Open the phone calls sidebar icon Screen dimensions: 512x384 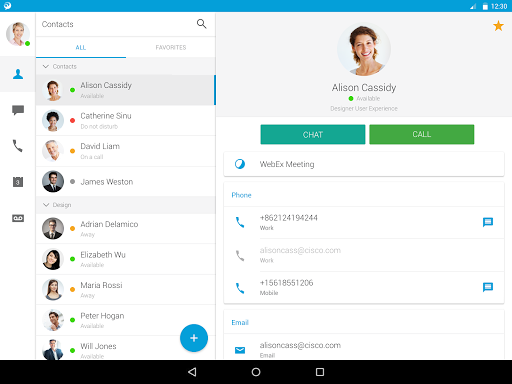tap(18, 146)
